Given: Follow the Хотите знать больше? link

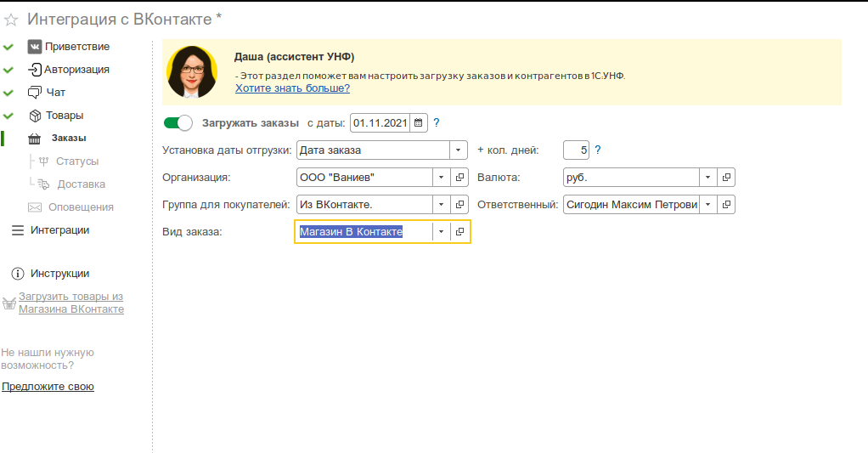Looking at the screenshot, I should tap(292, 88).
